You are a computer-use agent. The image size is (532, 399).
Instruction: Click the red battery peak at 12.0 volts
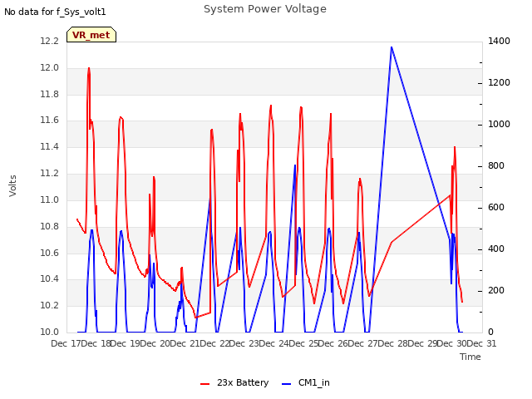click(89, 68)
